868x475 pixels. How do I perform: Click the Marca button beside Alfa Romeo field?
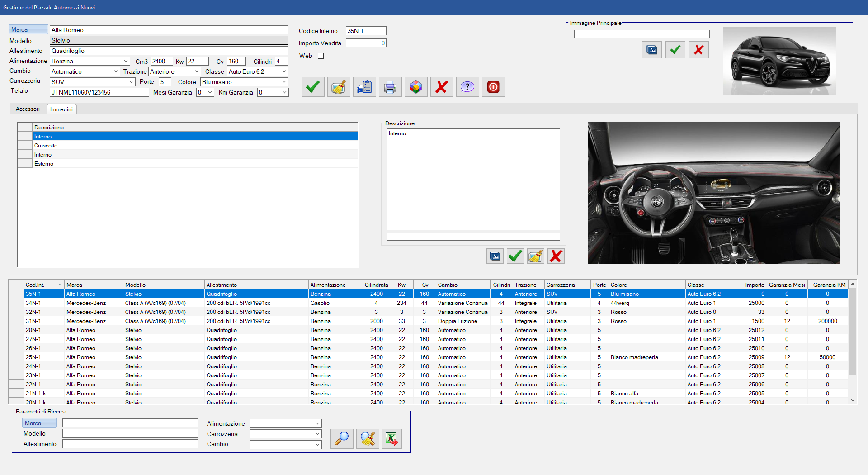(28, 30)
